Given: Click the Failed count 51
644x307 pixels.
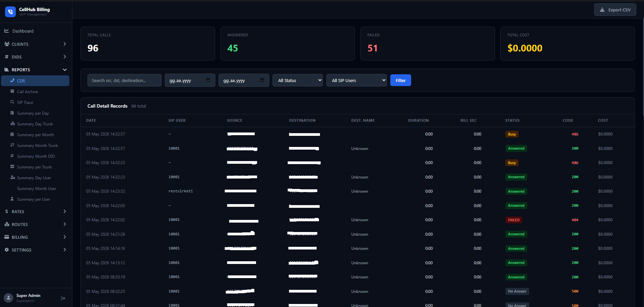Looking at the screenshot, I should point(372,48).
